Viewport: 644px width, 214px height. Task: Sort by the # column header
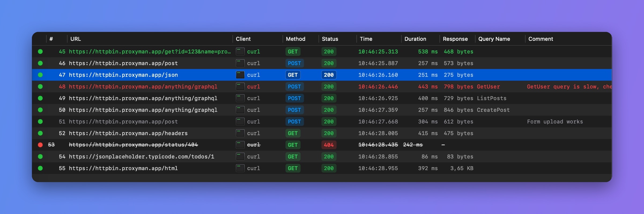click(51, 39)
